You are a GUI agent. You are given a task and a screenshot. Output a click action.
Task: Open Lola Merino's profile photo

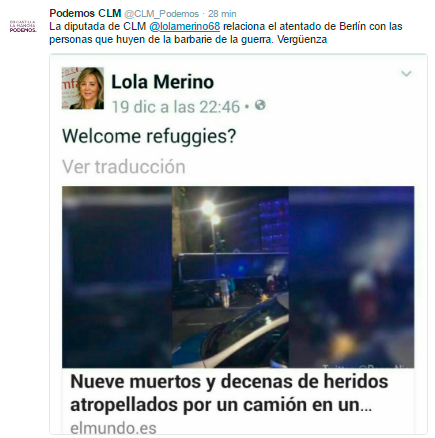(x=83, y=88)
